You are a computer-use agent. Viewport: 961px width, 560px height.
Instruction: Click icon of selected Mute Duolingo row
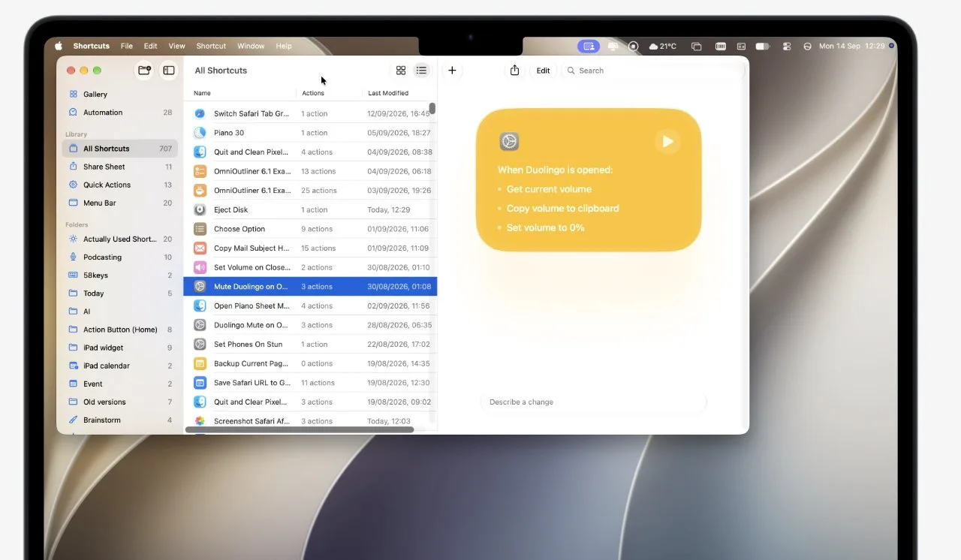tap(200, 287)
